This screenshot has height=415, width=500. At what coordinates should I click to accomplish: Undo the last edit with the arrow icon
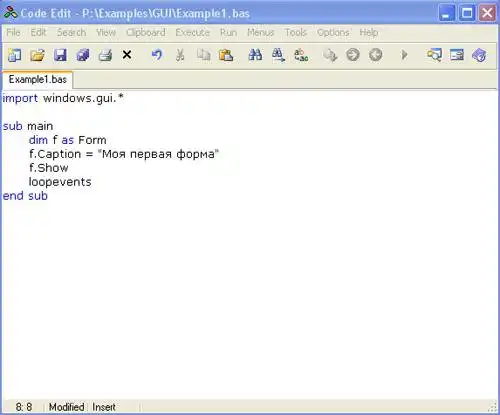(x=157, y=55)
